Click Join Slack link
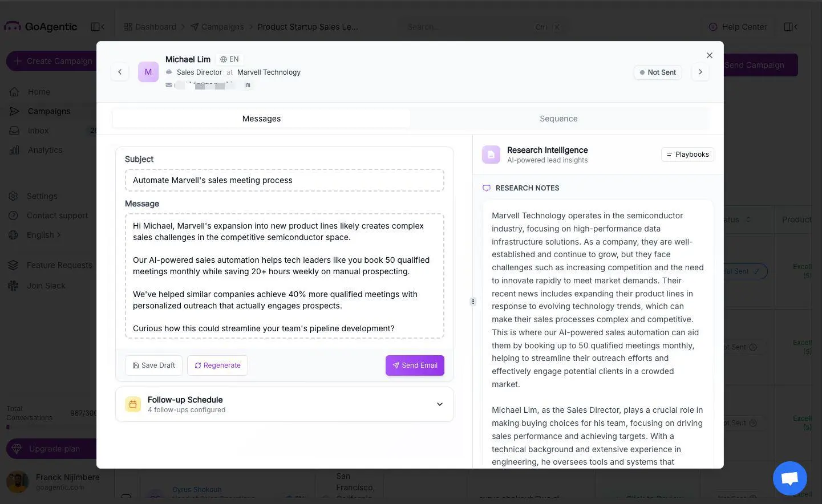This screenshot has height=504, width=822. pos(46,286)
